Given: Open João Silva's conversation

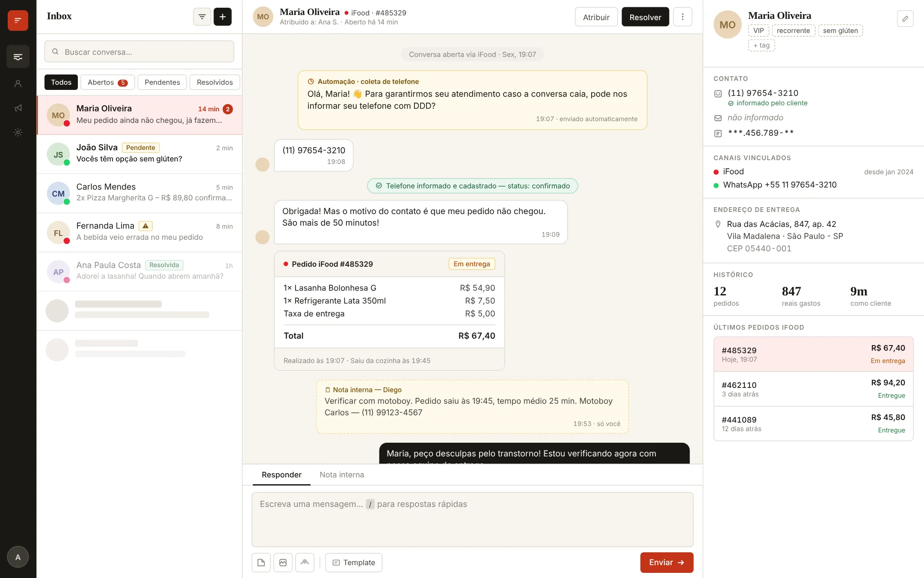Looking at the screenshot, I should pos(139,154).
